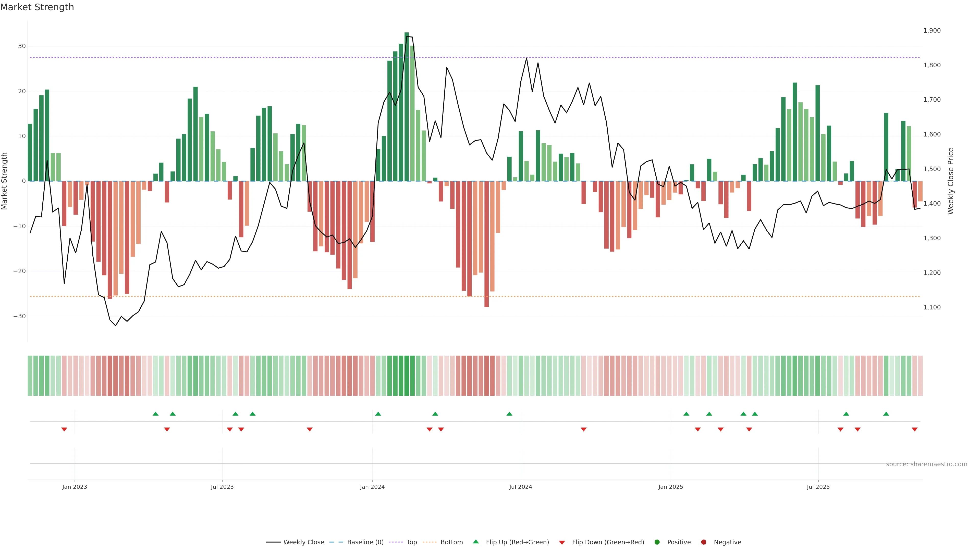980x551 pixels.
Task: Click the Negative red dot legend icon
Action: pyautogui.click(x=703, y=542)
